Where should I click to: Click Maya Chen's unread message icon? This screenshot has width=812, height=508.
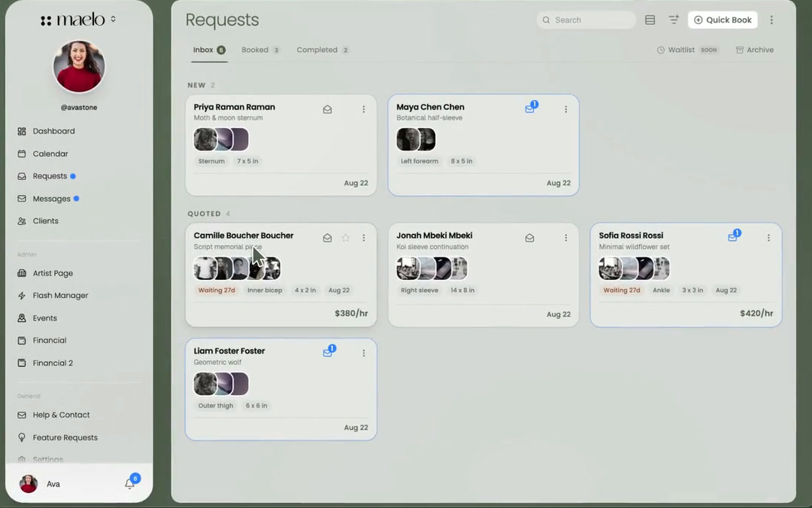click(531, 108)
